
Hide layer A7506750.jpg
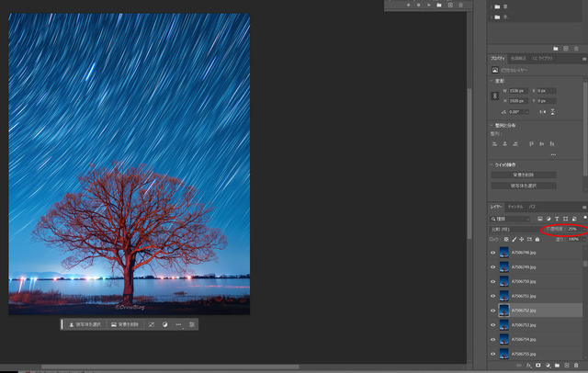493,281
